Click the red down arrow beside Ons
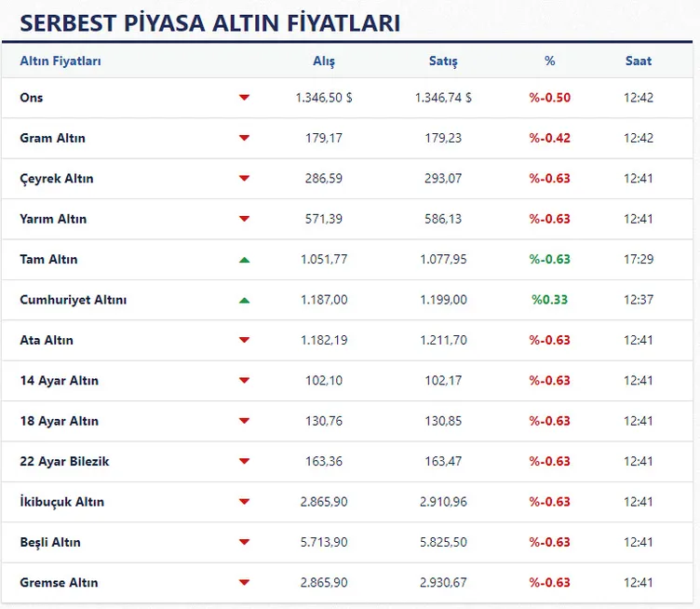Image resolution: width=700 pixels, height=609 pixels. (x=245, y=98)
